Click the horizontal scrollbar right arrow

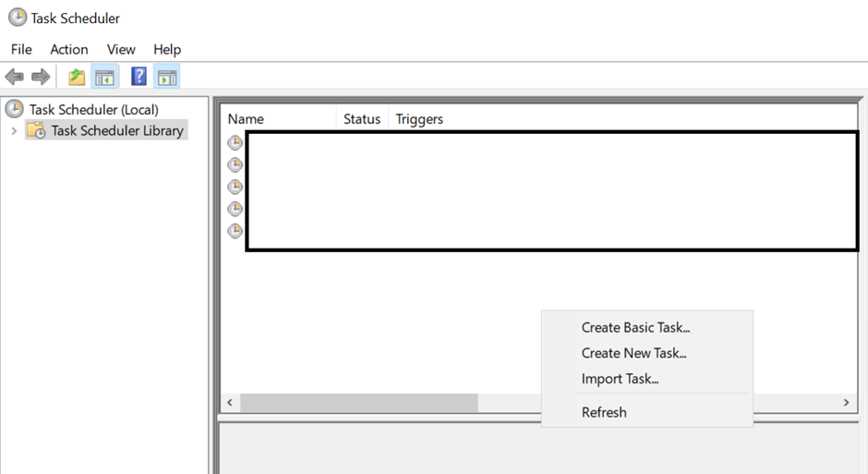click(x=845, y=403)
